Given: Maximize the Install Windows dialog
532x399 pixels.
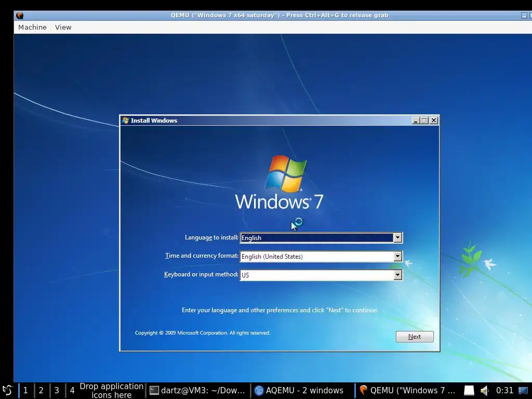Looking at the screenshot, I should (424, 121).
